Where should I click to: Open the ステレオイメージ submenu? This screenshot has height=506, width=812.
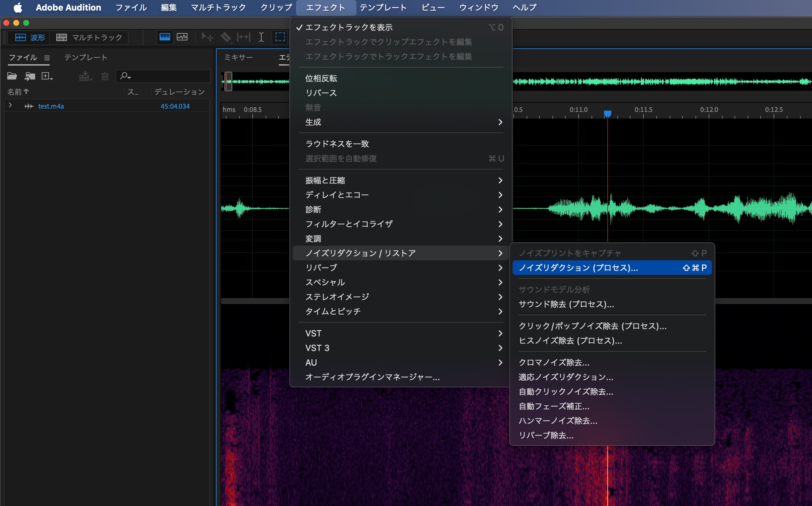[400, 297]
